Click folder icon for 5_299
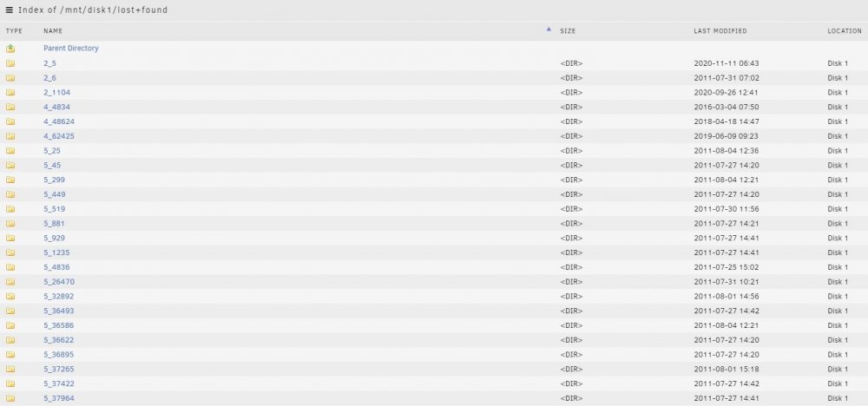This screenshot has height=406, width=868. click(10, 180)
